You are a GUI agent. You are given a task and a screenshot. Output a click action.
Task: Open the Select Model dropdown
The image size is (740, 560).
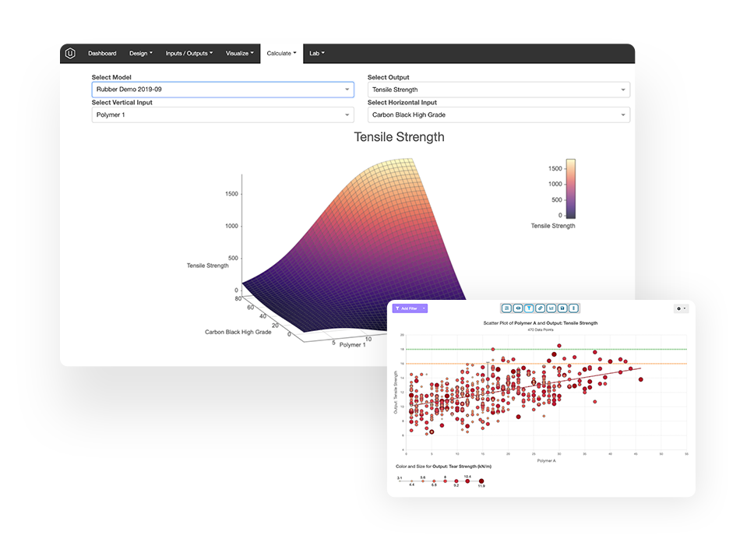[x=223, y=90]
